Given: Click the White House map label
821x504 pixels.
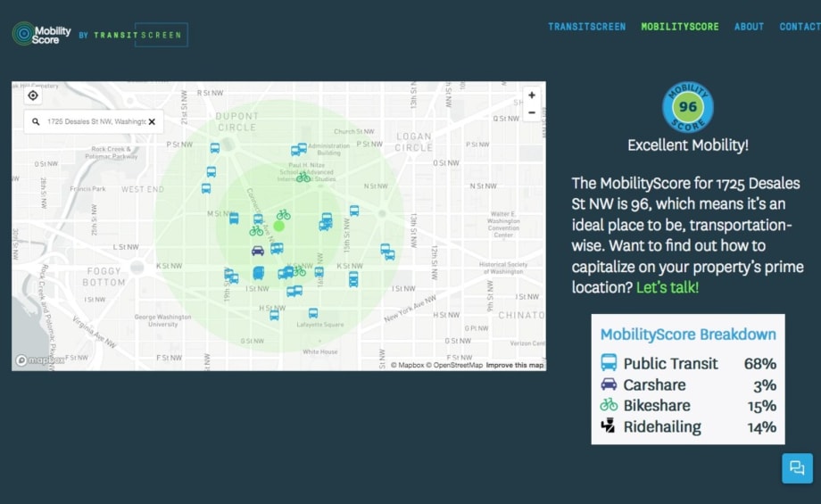Looking at the screenshot, I should [x=319, y=351].
